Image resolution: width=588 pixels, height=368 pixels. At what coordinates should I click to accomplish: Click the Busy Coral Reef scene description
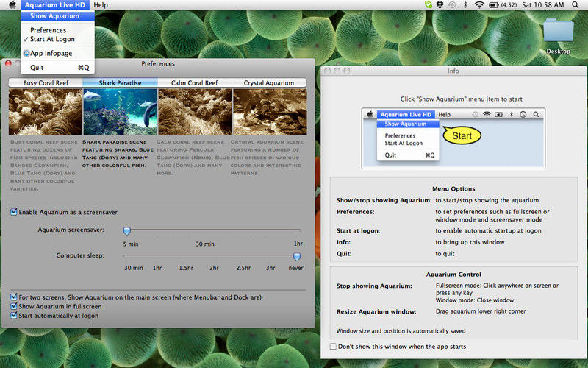(44, 165)
